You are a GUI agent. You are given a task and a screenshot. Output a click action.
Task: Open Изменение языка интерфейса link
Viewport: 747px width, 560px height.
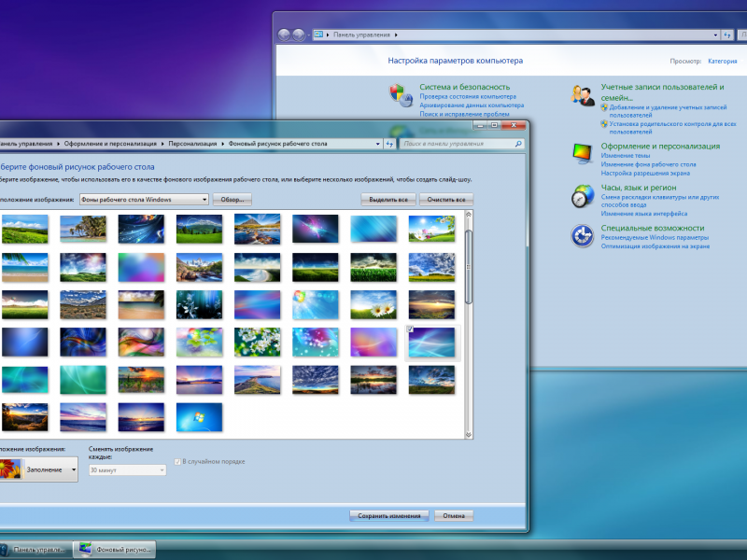click(644, 214)
